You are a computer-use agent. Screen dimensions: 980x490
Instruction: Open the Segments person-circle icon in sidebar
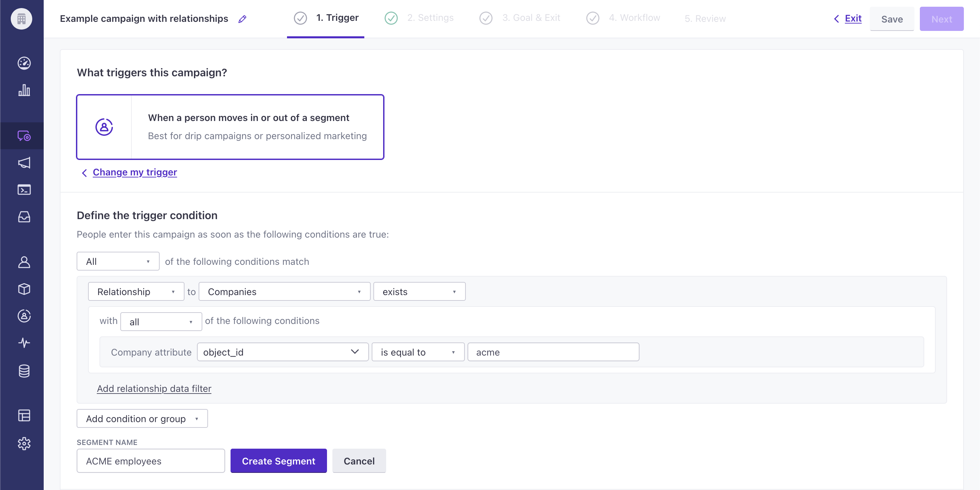(x=24, y=316)
